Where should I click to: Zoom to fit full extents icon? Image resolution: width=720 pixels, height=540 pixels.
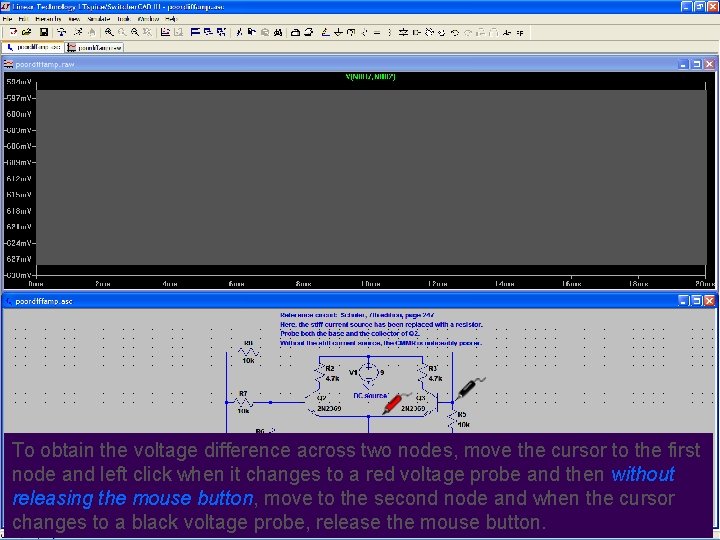pos(147,32)
